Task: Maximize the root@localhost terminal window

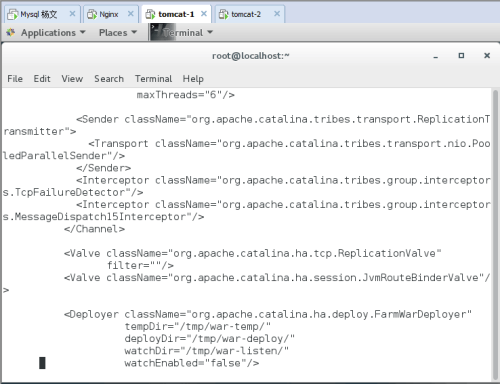Action: [x=461, y=56]
